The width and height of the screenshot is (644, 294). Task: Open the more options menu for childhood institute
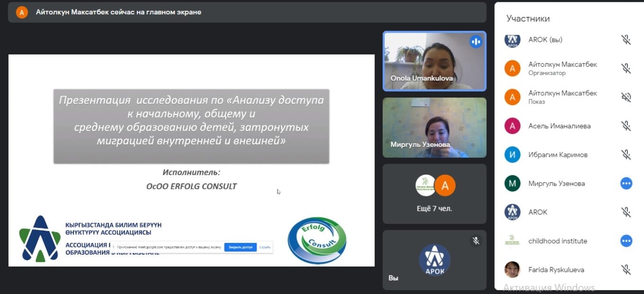click(626, 241)
